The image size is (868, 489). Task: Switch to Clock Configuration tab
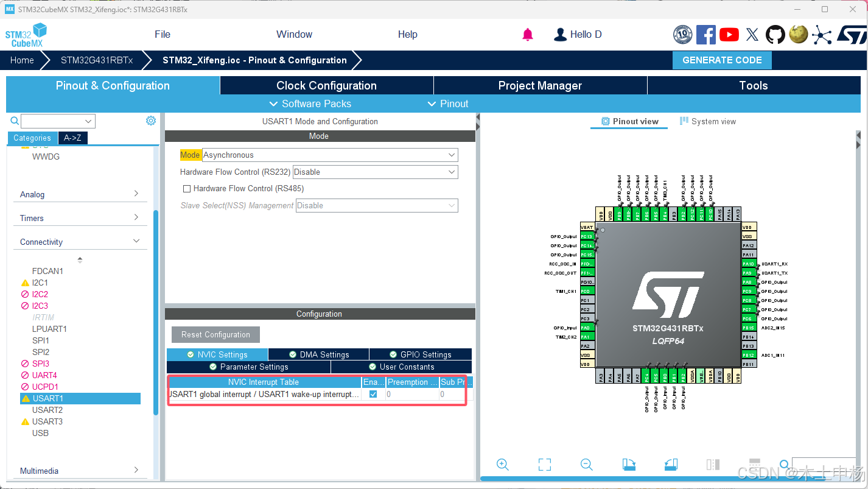[x=326, y=85]
